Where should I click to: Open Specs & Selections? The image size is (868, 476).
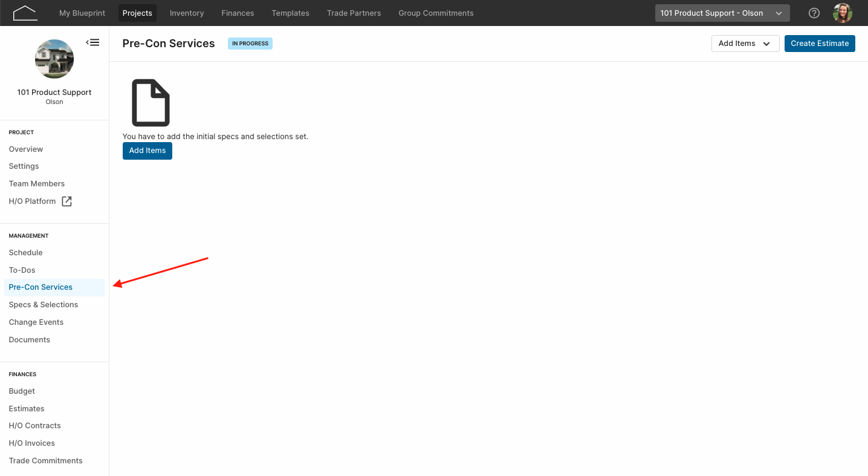pyautogui.click(x=44, y=305)
